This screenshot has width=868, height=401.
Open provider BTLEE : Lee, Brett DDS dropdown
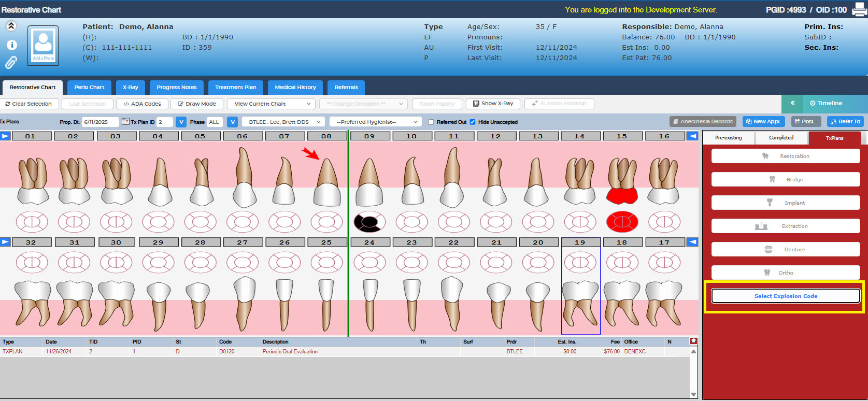click(x=283, y=122)
